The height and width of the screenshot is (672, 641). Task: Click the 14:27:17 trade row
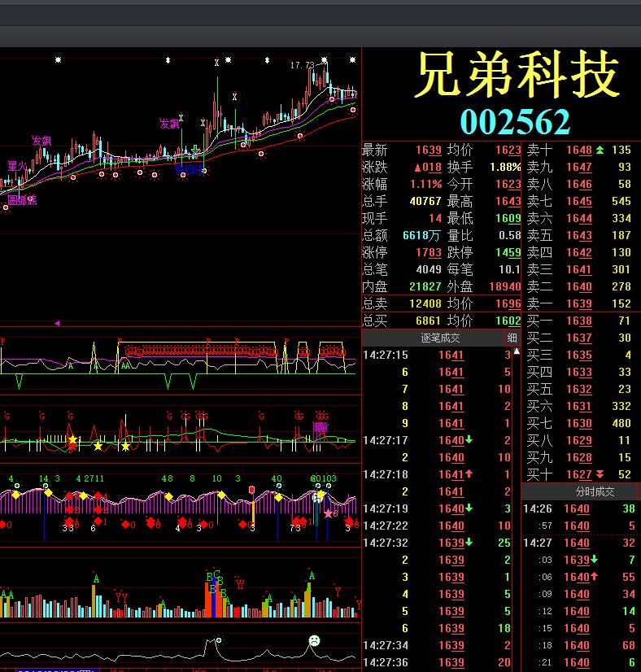tap(437, 440)
